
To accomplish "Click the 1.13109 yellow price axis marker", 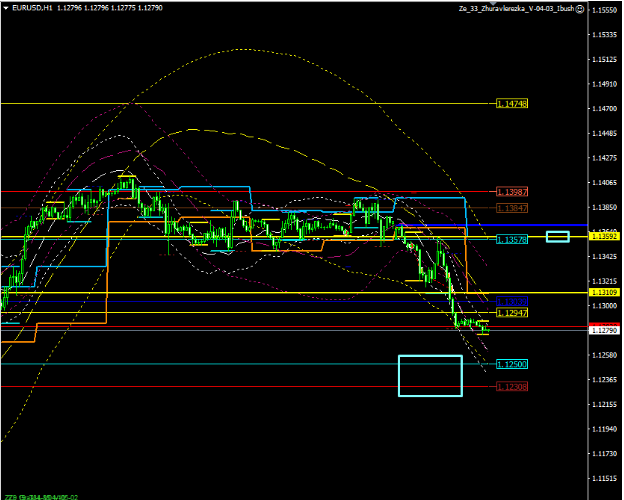I will coord(603,293).
